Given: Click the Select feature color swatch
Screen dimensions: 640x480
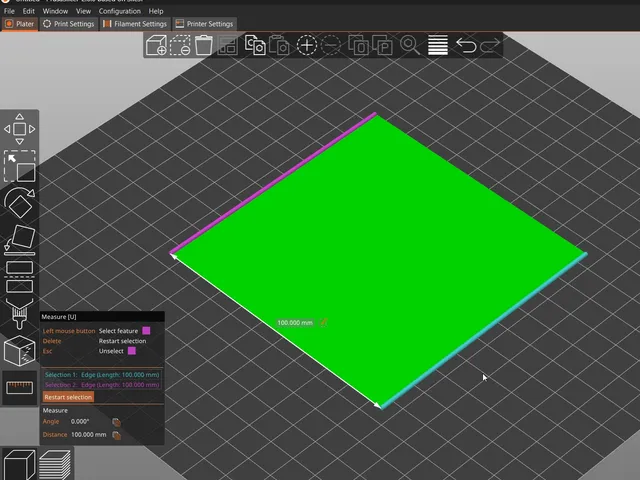Looking at the screenshot, I should coord(146,331).
